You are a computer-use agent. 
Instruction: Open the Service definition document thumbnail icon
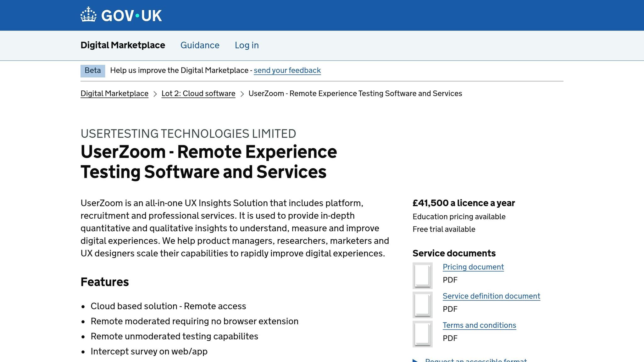click(422, 305)
